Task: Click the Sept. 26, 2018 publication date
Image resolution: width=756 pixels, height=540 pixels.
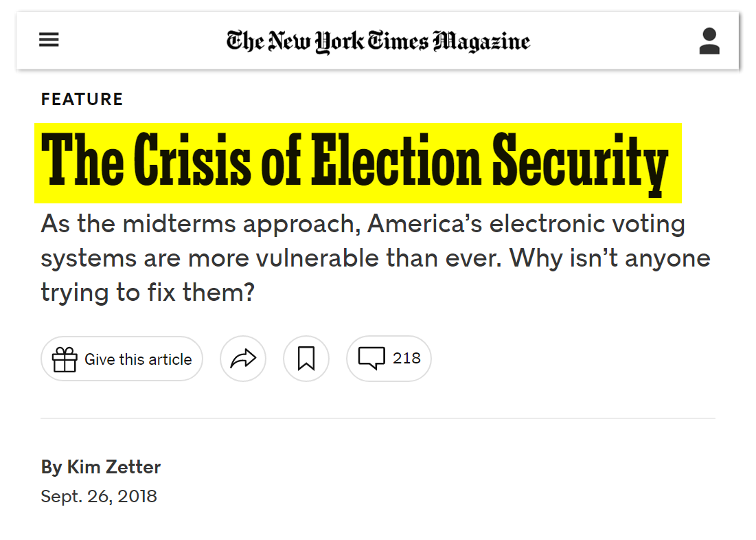Action: pos(99,496)
